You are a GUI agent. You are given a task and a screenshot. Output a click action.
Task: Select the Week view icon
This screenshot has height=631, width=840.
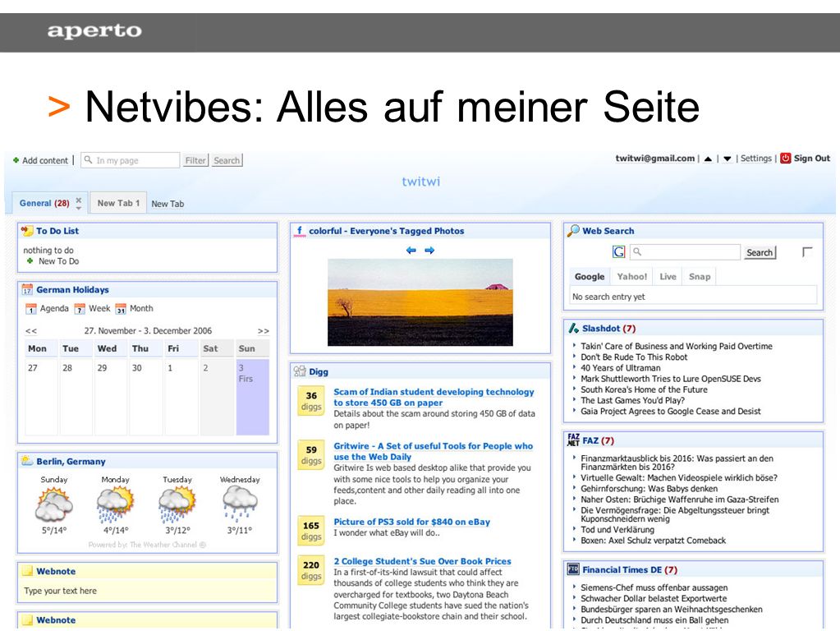point(80,309)
